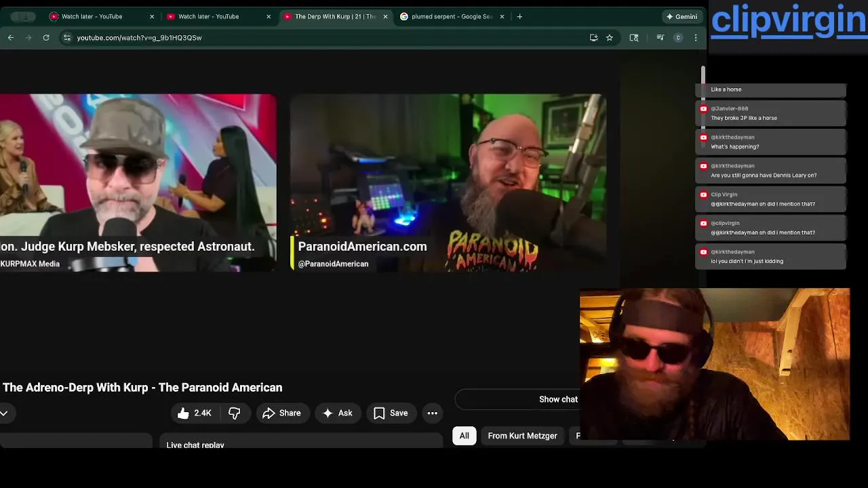Image resolution: width=868 pixels, height=488 pixels.
Task: Save the video to a playlist
Action: click(391, 413)
